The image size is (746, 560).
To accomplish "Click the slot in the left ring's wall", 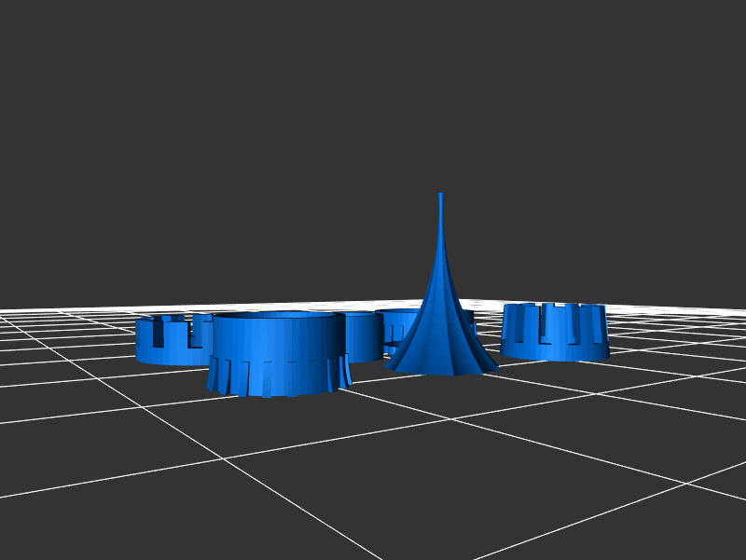I will (158, 333).
